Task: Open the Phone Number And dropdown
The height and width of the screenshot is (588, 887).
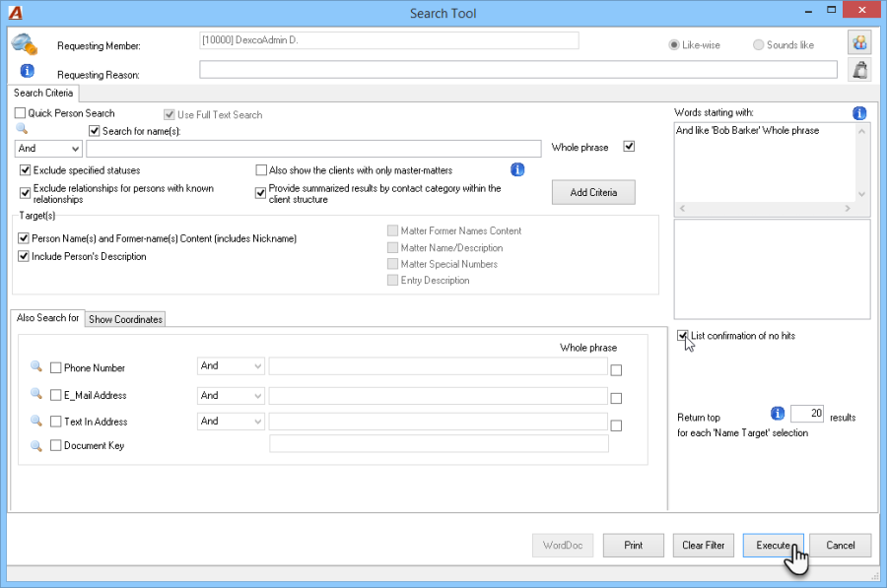Action: 231,365
